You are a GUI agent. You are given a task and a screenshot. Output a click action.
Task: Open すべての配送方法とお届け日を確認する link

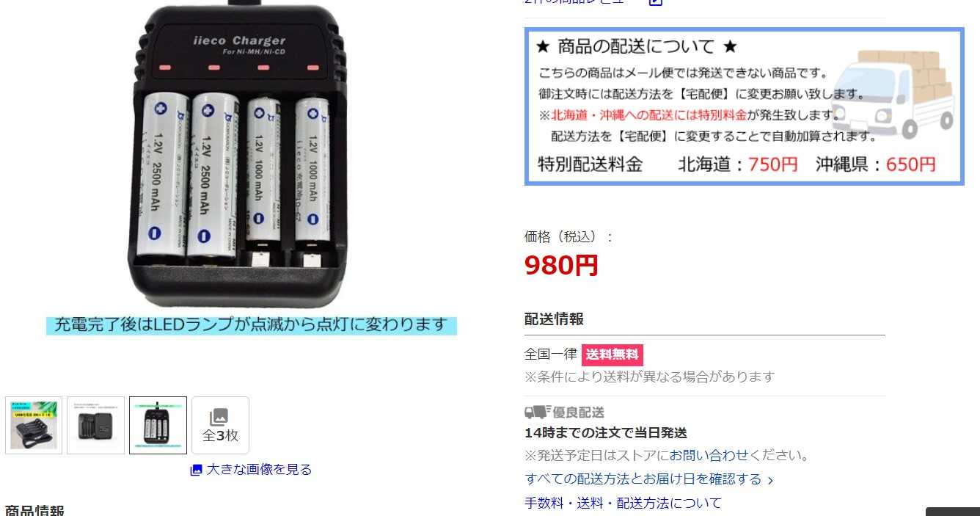coord(643,479)
